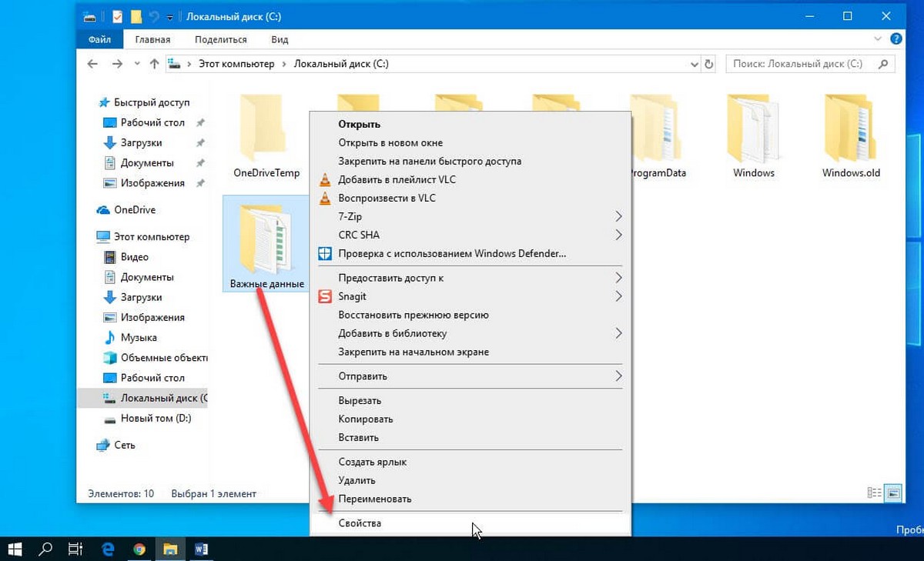Open Task View on taskbar
924x561 pixels.
75,549
